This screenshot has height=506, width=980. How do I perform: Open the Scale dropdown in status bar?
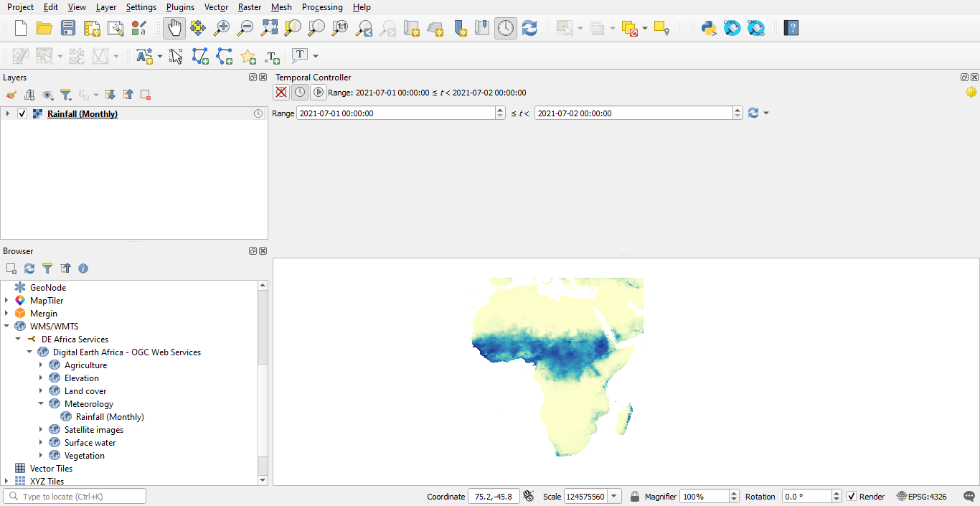tap(615, 497)
